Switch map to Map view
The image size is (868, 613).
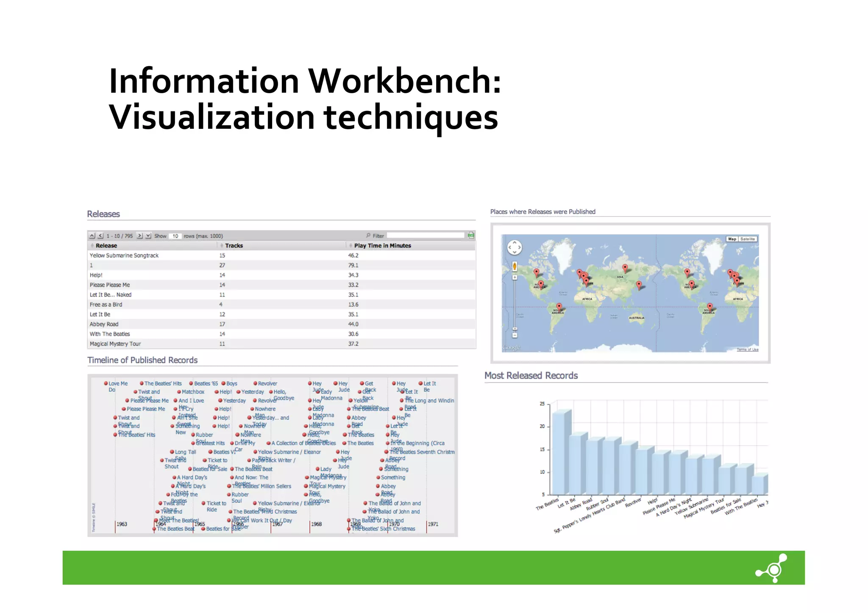click(x=732, y=239)
